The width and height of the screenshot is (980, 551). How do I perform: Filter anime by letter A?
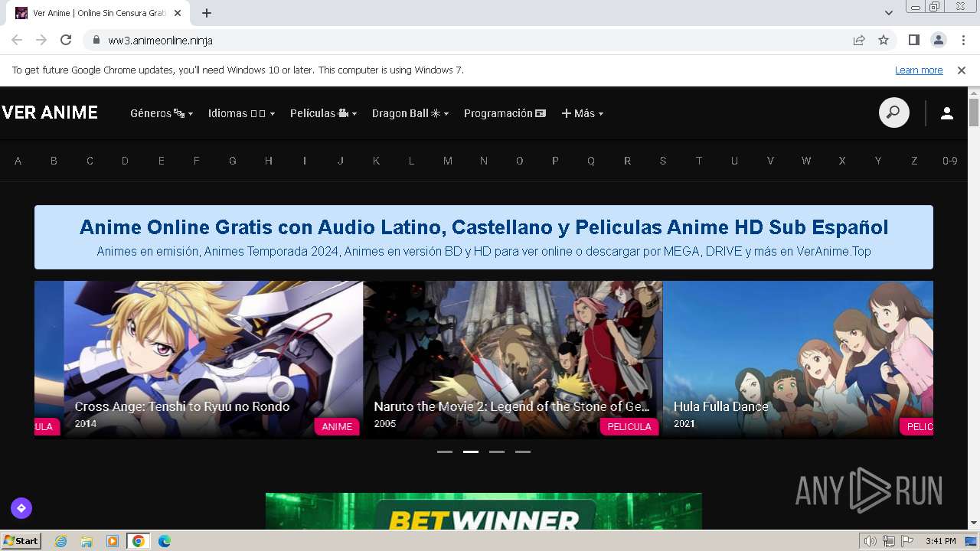(x=18, y=161)
